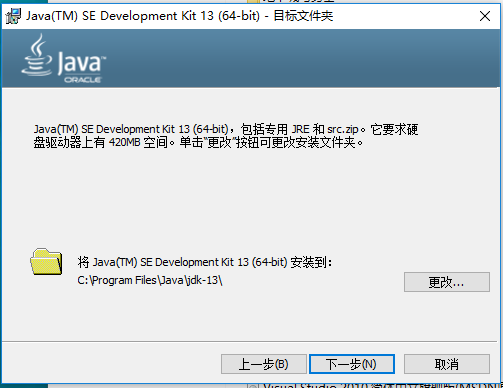Click the installer icon in the title bar
503x388 pixels.
[13, 16]
